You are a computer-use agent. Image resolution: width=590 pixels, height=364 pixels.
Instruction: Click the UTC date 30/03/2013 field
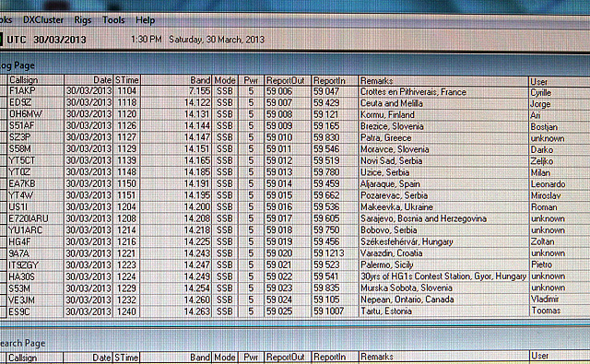pyautogui.click(x=60, y=40)
